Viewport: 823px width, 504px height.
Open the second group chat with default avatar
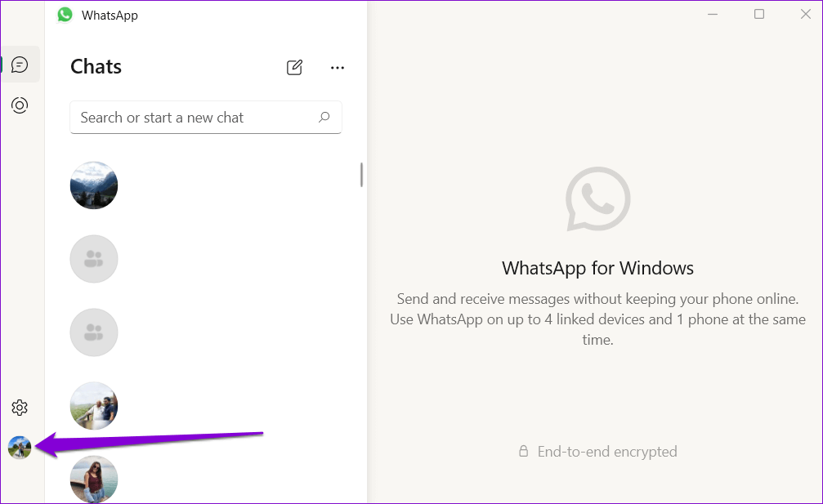click(94, 332)
